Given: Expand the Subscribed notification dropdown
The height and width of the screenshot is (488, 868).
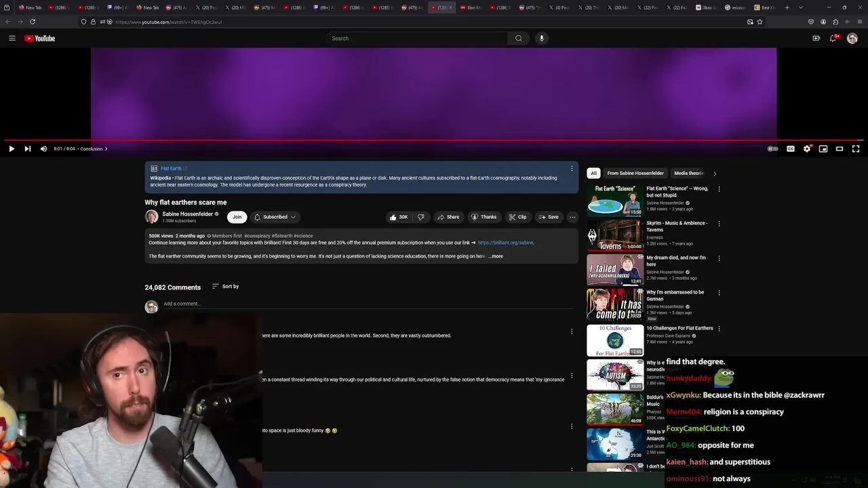Looking at the screenshot, I should pyautogui.click(x=275, y=217).
